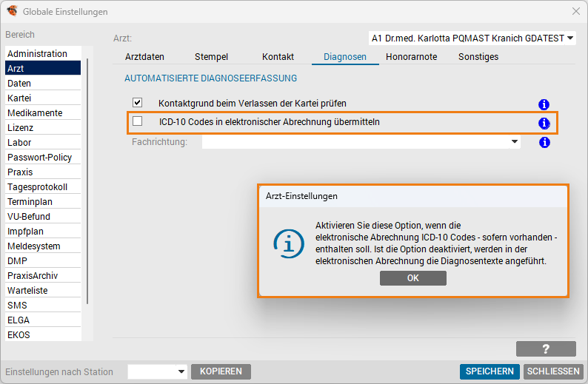
Task: Click the SPEICHERN button
Action: (x=489, y=371)
